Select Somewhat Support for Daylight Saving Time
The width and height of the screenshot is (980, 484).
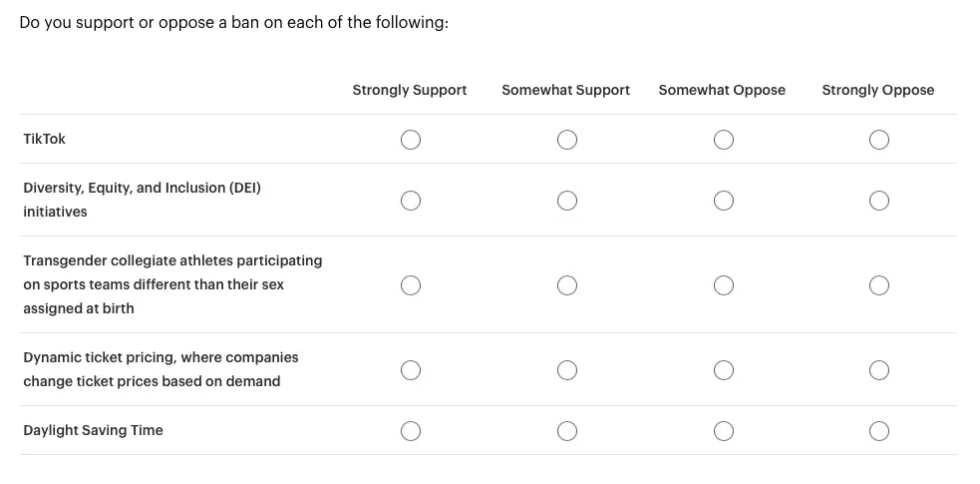pyautogui.click(x=567, y=431)
